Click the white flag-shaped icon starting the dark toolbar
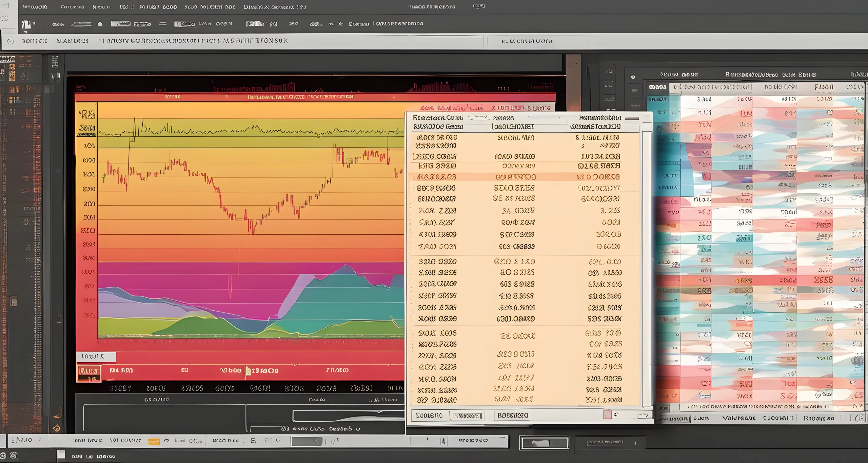 (26, 25)
